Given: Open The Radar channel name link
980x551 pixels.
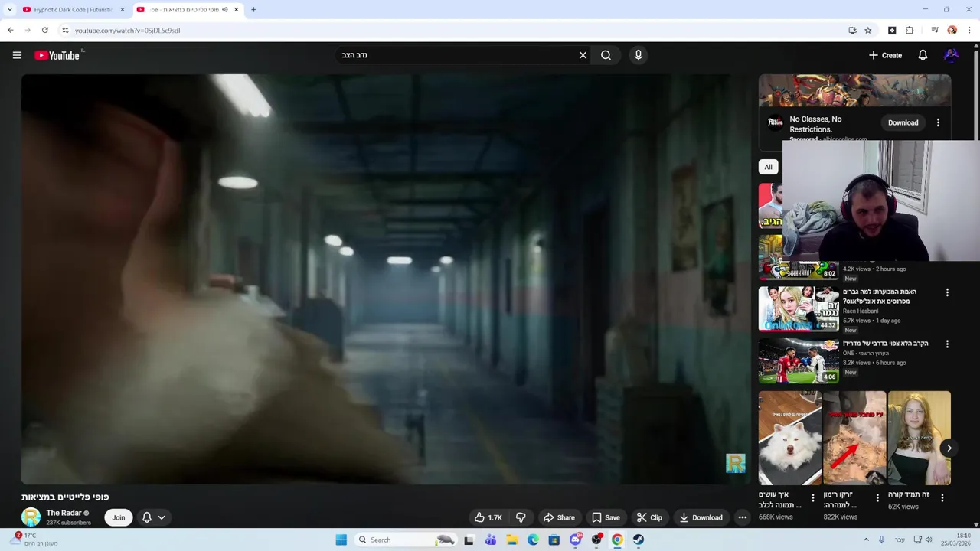Looking at the screenshot, I should (x=64, y=513).
